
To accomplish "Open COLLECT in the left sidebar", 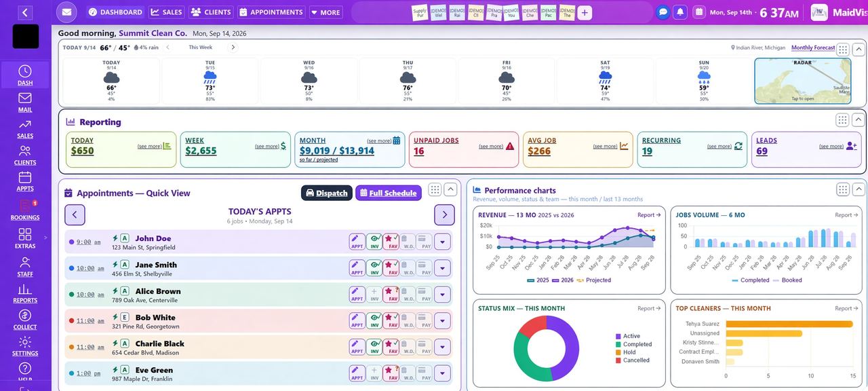I will pyautogui.click(x=25, y=319).
